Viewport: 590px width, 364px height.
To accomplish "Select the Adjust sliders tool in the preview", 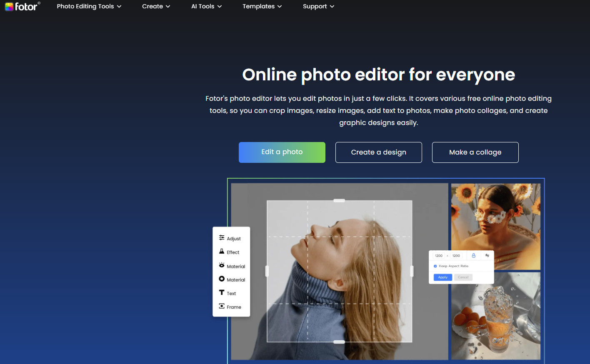I will point(230,238).
